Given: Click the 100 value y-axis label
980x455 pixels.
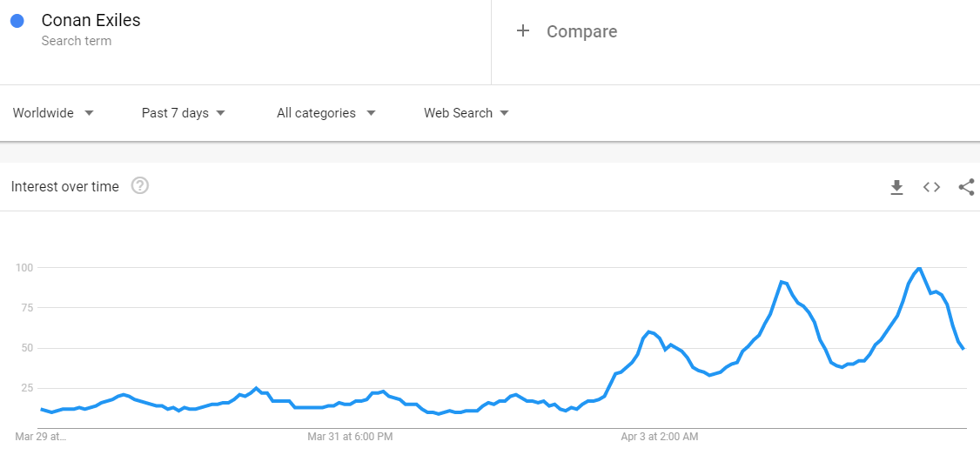Looking at the screenshot, I should pos(25,268).
